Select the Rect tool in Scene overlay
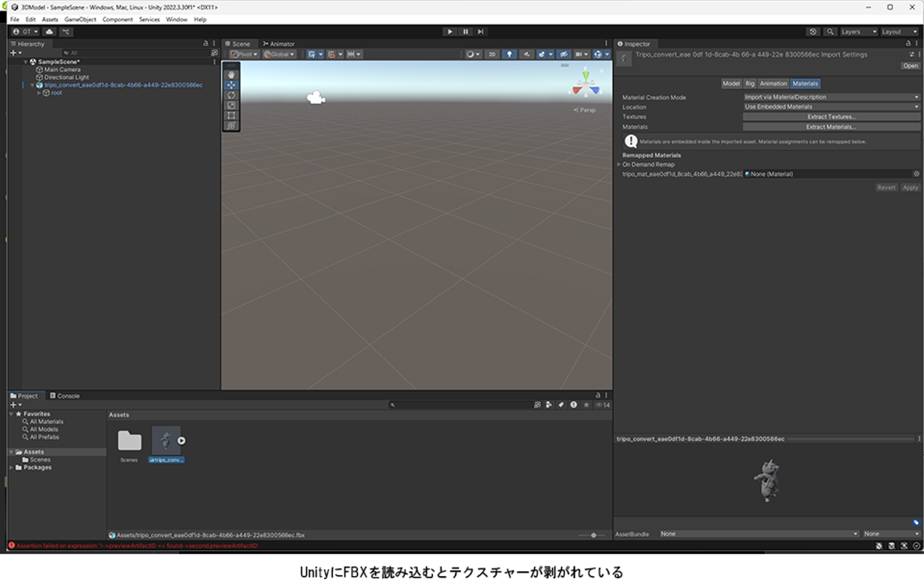 coord(231,115)
